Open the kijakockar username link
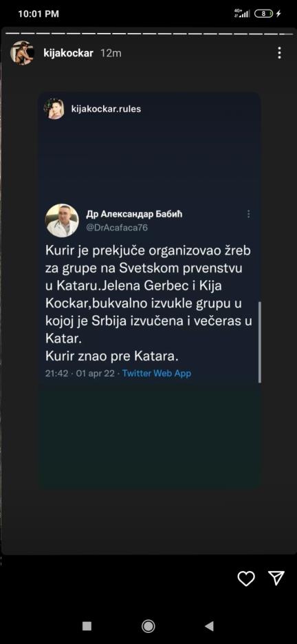The image size is (297, 644). pos(68,53)
